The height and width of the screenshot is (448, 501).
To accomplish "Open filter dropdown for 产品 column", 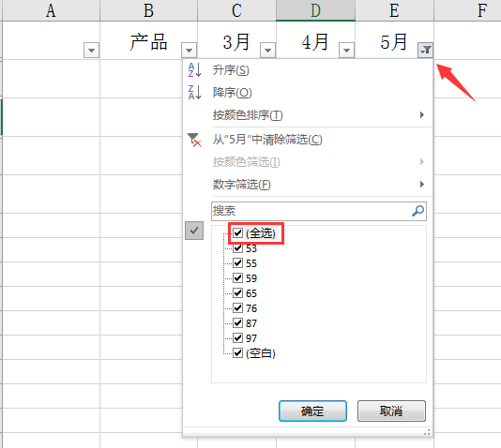I will coord(189,50).
